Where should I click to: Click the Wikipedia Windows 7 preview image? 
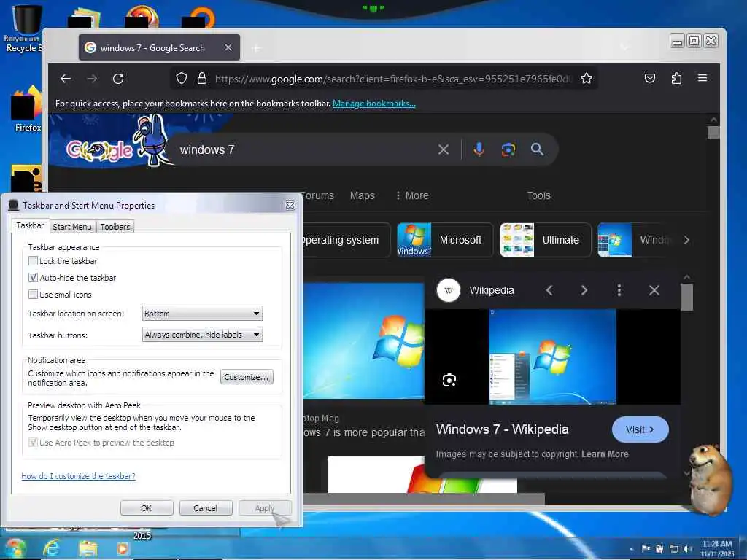(x=552, y=357)
